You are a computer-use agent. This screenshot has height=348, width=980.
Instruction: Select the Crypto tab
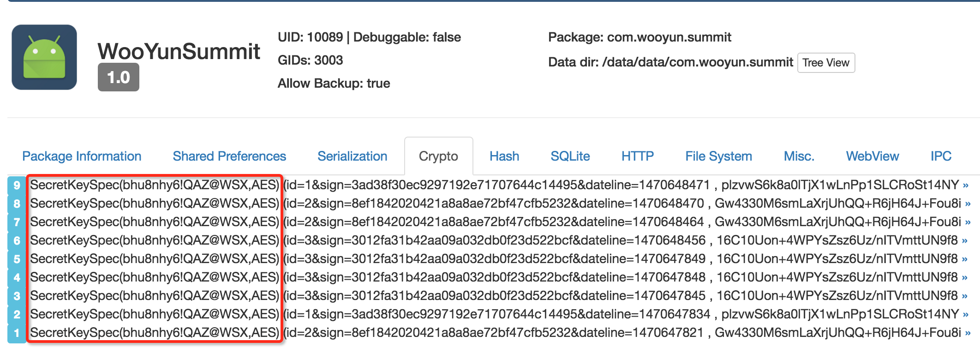(438, 156)
